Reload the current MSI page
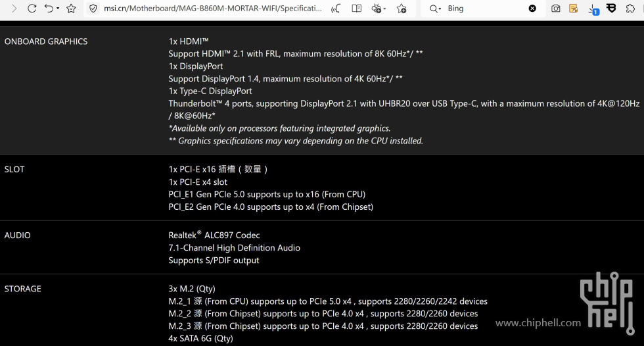644x346 pixels. click(32, 9)
